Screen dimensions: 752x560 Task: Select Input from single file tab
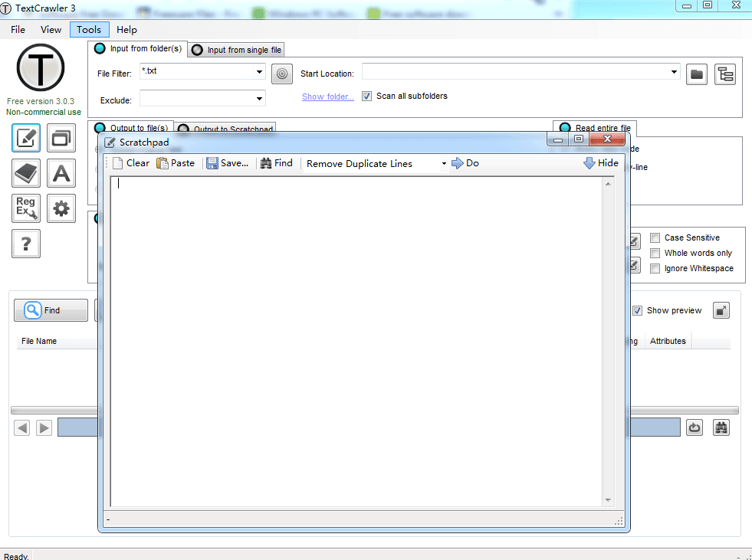(x=236, y=50)
